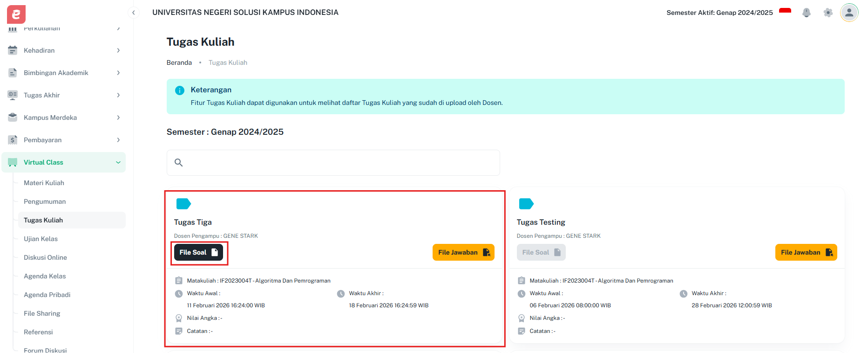Screen dimensions: 868x353
Task: Click the info icon in Keterangan banner
Action: point(180,90)
